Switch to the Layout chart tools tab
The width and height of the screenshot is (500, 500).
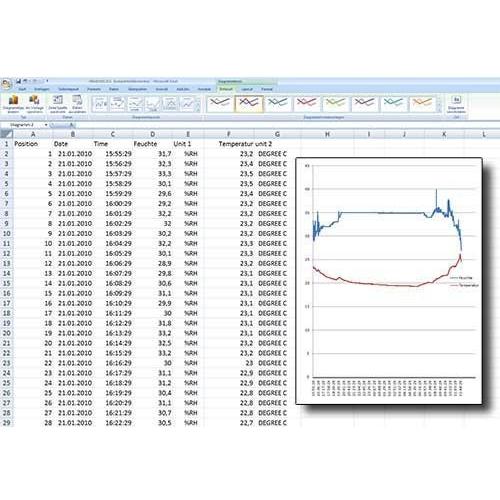click(247, 89)
